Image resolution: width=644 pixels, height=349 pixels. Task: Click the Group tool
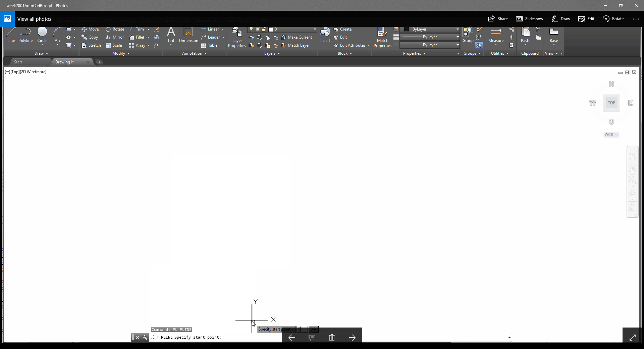468,35
